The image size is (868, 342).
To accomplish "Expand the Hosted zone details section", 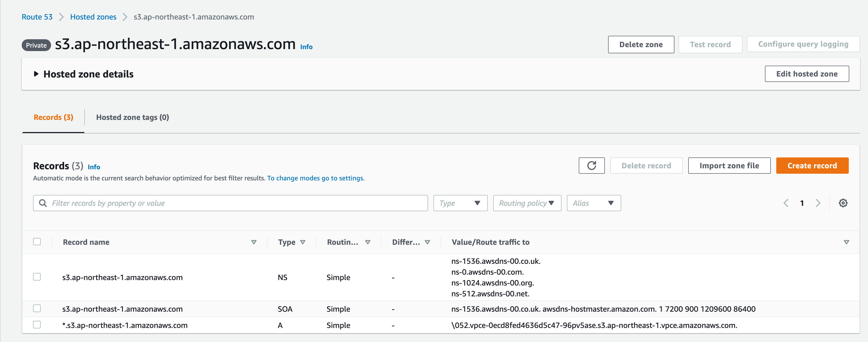I will pyautogui.click(x=36, y=74).
